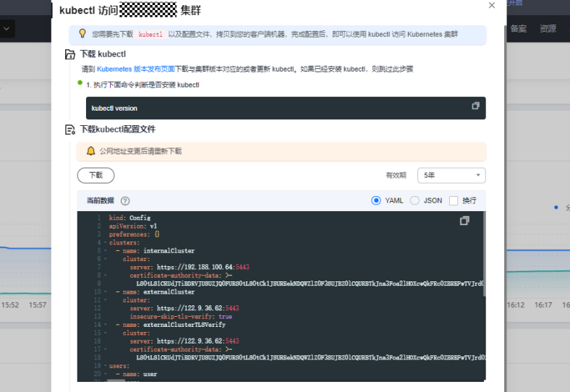Click the 下载 kubectl folder icon
The width and height of the screenshot is (570, 392).
(69, 54)
